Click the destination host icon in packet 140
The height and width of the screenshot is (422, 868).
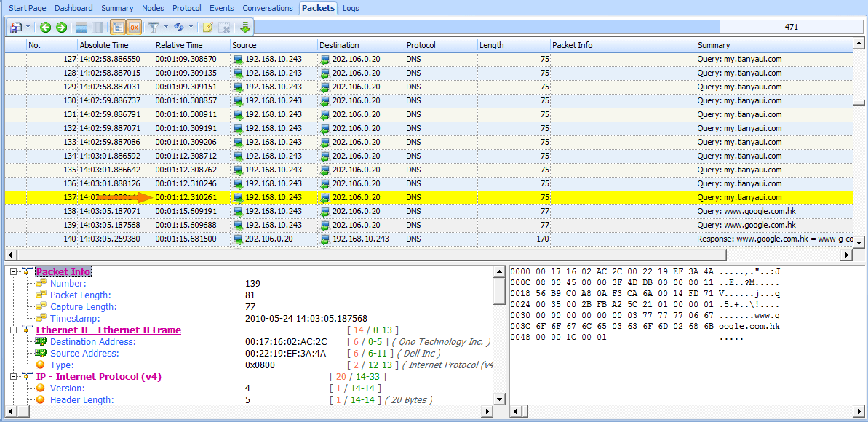325,239
